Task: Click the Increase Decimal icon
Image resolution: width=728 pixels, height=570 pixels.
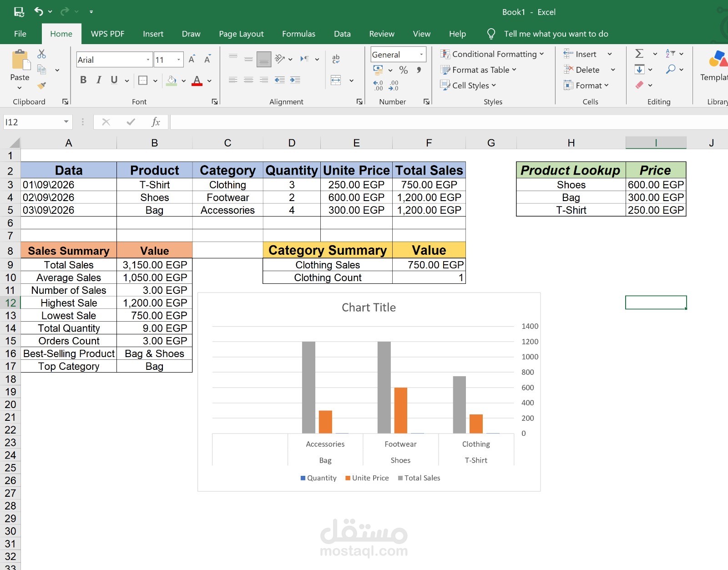Action: click(378, 85)
